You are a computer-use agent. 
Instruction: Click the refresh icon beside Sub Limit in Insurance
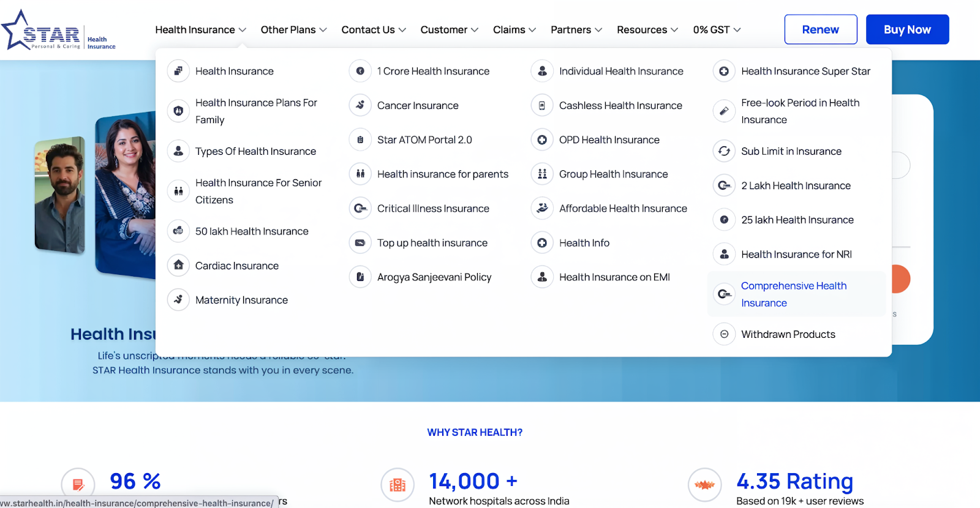tap(724, 151)
